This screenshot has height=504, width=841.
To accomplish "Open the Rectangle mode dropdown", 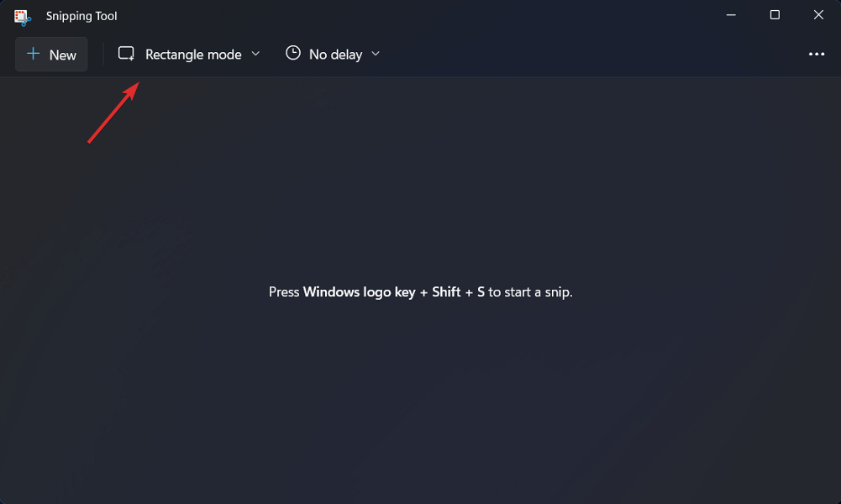I will [x=192, y=55].
